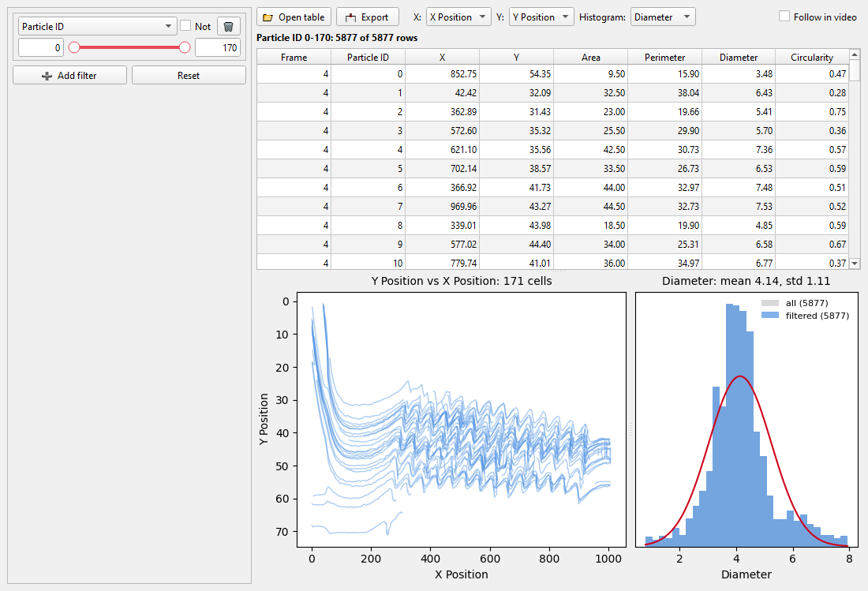The image size is (868, 591).
Task: Click the minimum value field showing 0
Action: click(x=41, y=47)
